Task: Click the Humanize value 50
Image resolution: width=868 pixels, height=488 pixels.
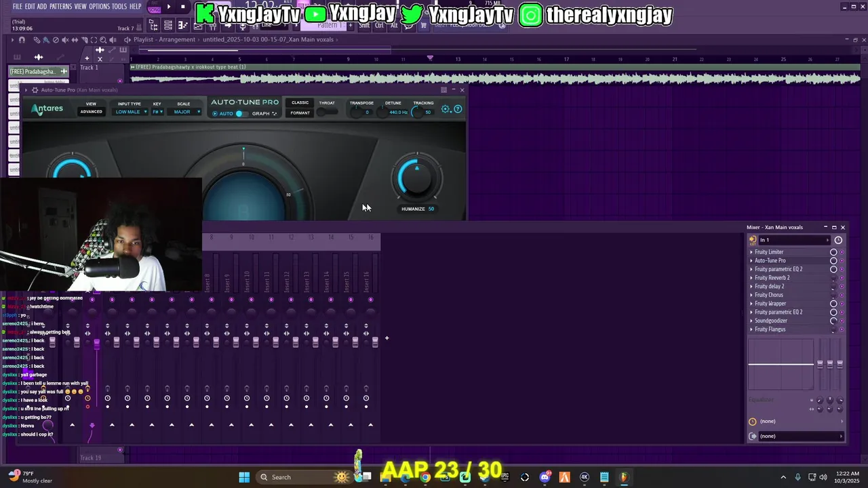Action: click(431, 209)
